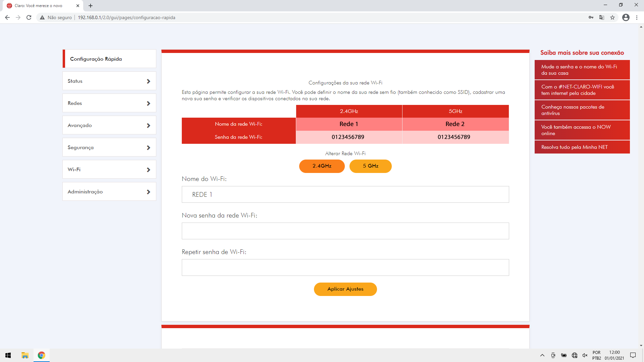The width and height of the screenshot is (644, 362).
Task: Open the Administração sidebar item
Action: point(109,191)
